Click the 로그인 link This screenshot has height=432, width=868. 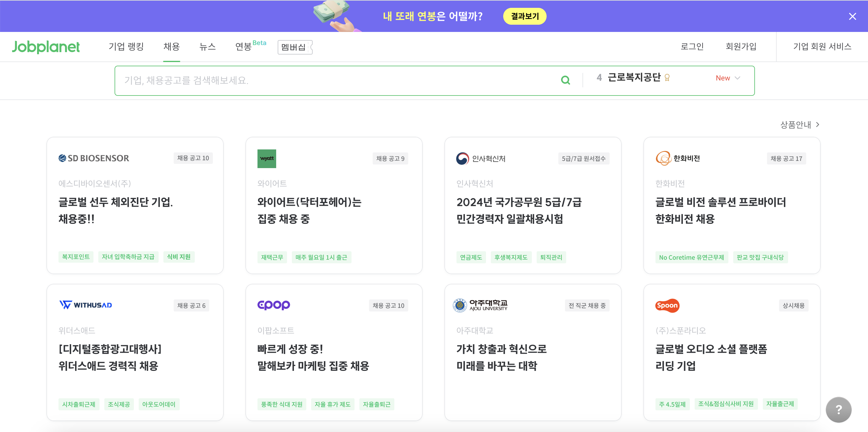tap(692, 47)
